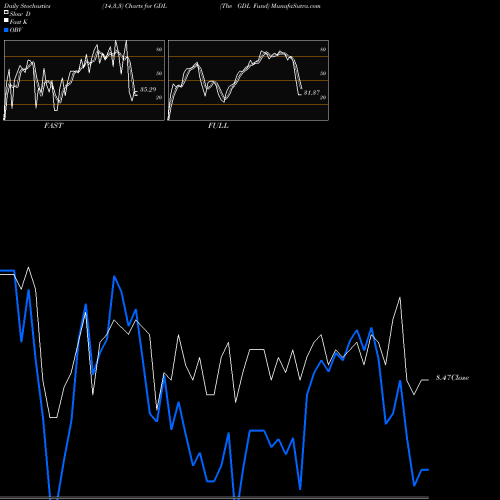The height and width of the screenshot is (500, 500).
Task: Click the 'MunafaSutra.com' title text
Action: pyautogui.click(x=296, y=6)
